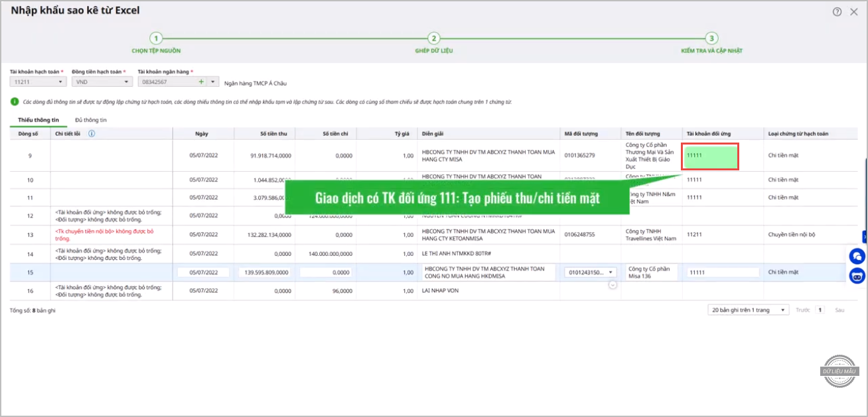Image resolution: width=868 pixels, height=417 pixels.
Task: Select row 16 Số tiền chi 96,0000
Action: point(342,290)
